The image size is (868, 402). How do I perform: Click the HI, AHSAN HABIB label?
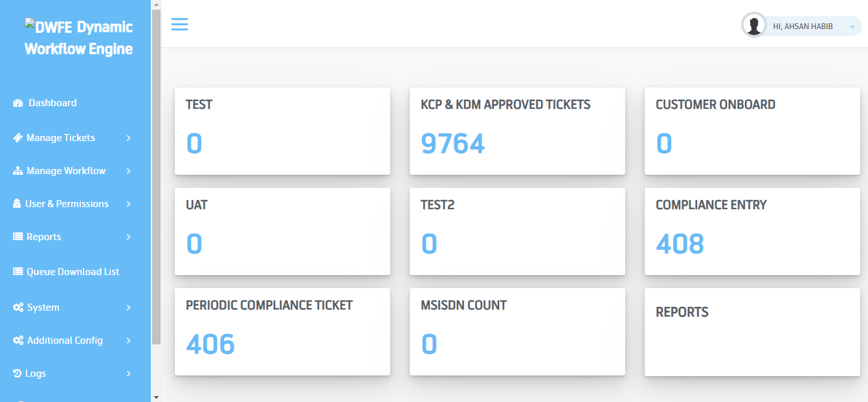coord(803,27)
